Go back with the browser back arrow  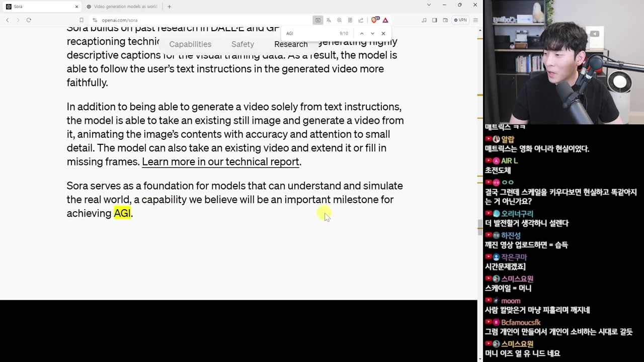(x=7, y=20)
